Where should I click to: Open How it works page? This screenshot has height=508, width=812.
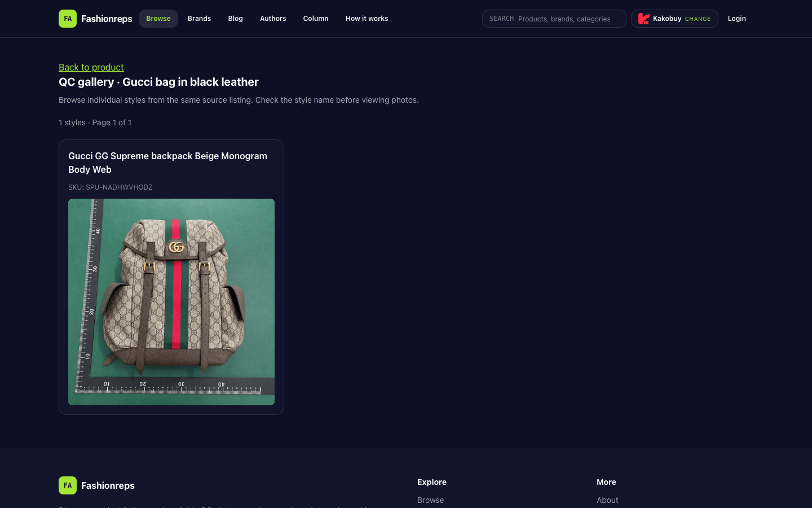click(x=367, y=19)
